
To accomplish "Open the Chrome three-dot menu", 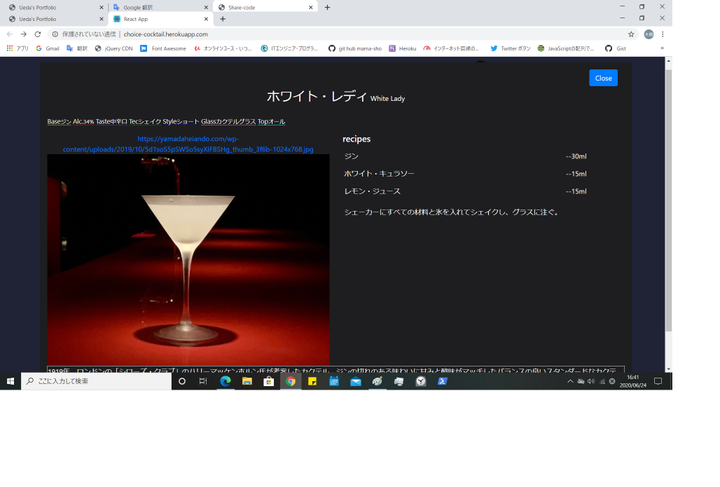I will click(x=663, y=34).
